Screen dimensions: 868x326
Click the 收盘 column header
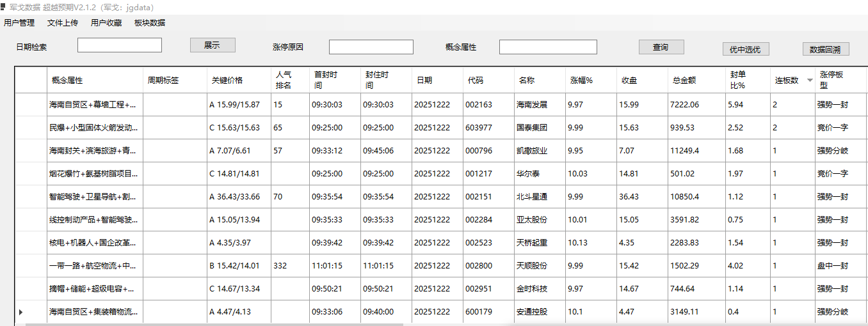coord(642,80)
